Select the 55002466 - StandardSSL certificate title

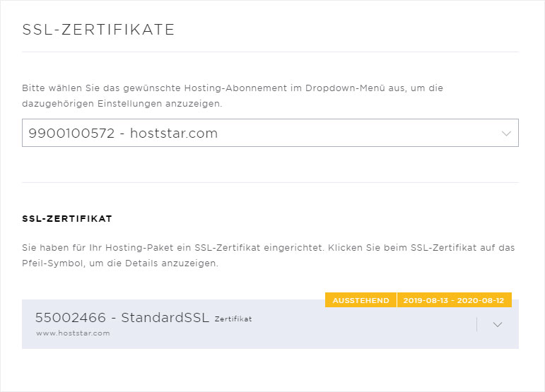coord(122,317)
